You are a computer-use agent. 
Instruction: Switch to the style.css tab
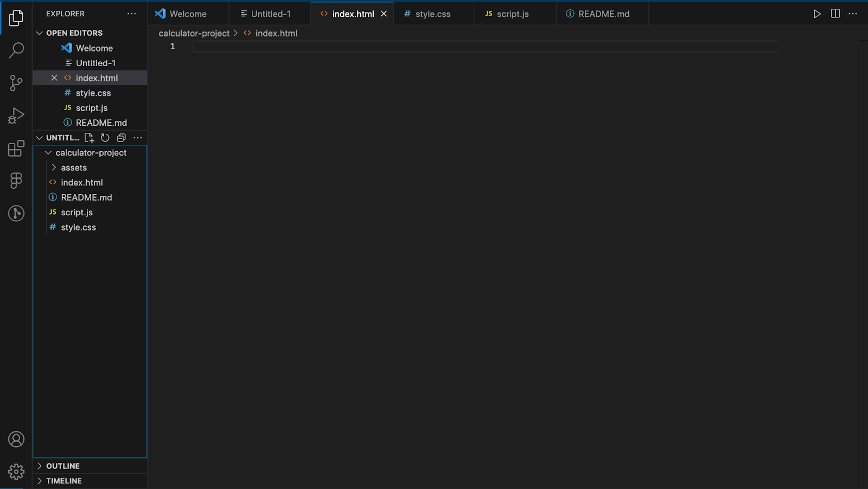point(434,14)
